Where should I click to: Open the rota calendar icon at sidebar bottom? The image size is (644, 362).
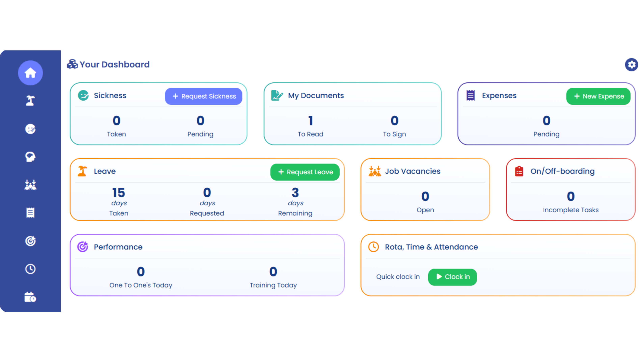click(x=30, y=297)
